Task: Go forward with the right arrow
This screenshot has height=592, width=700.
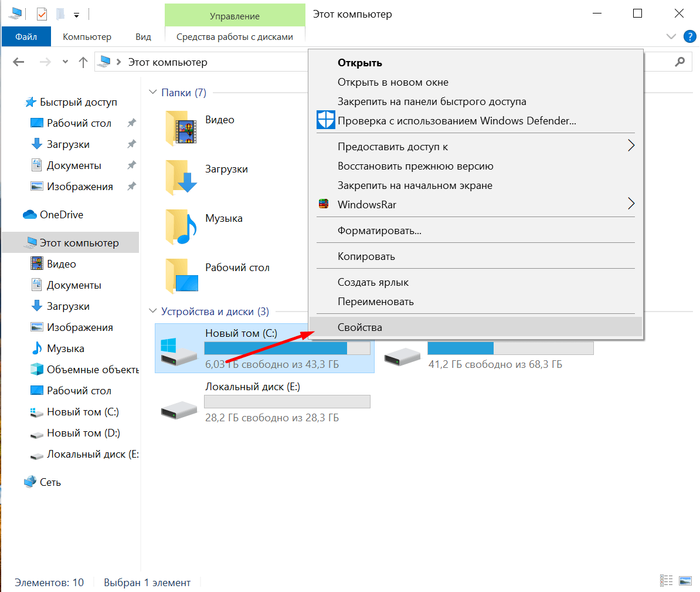Action: [45, 62]
